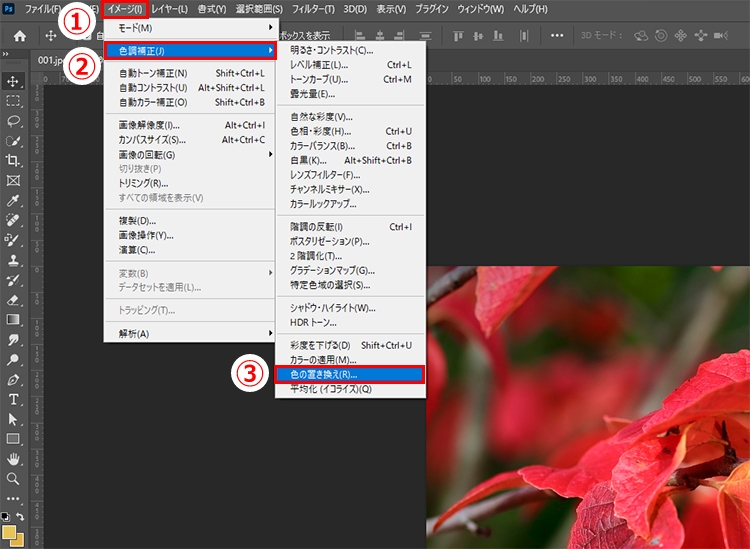The image size is (750, 549).
Task: Click align right edges icon
Action: click(x=399, y=36)
